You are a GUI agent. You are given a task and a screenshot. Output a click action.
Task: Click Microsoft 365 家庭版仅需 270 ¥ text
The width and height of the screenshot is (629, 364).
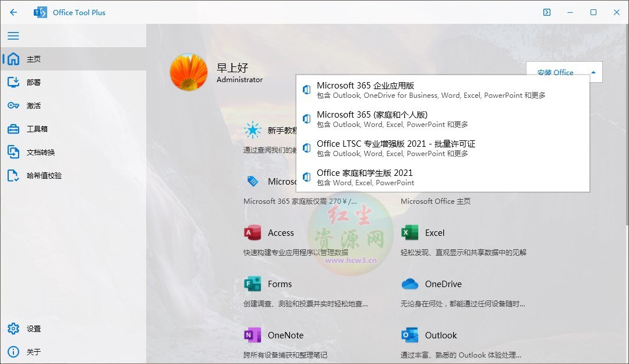300,201
